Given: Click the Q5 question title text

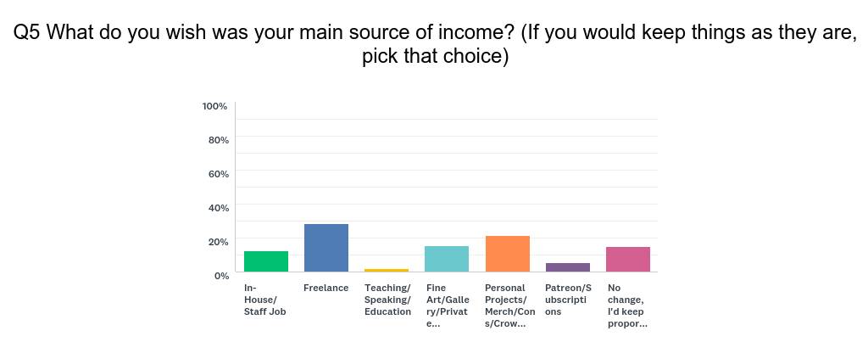Looking at the screenshot, I should (x=434, y=44).
